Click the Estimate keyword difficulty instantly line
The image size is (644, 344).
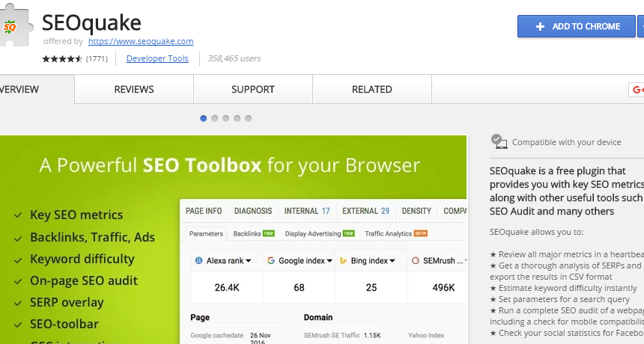[563, 288]
